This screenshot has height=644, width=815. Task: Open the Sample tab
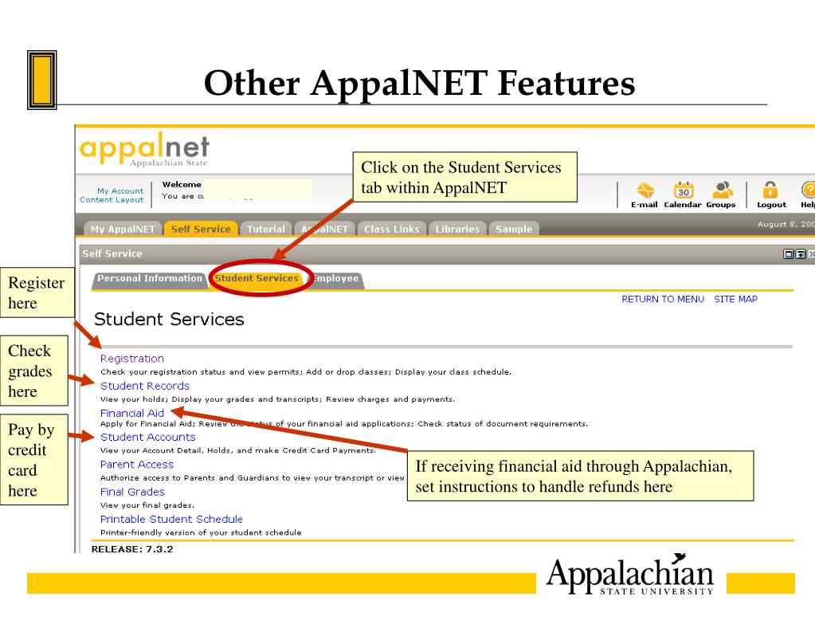point(514,229)
